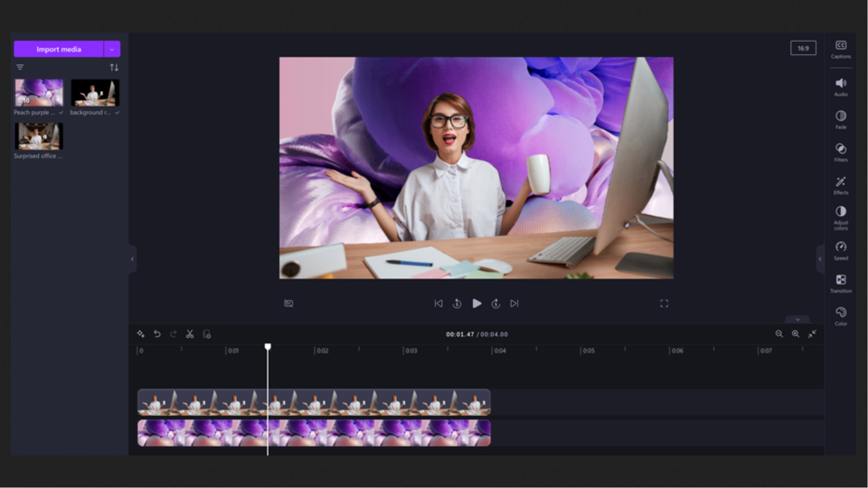
Task: Select the Surprised office thumbnail
Action: pyautogui.click(x=38, y=136)
